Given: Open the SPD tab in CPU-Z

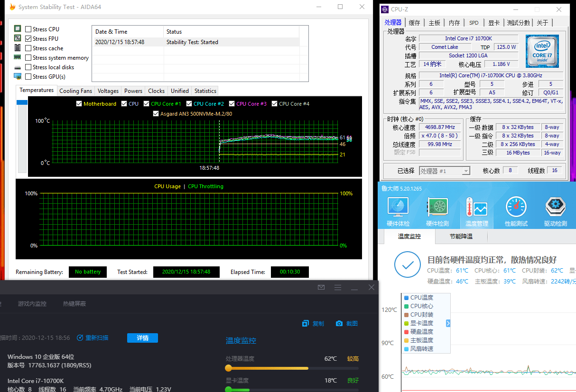Looking at the screenshot, I should pyautogui.click(x=474, y=23).
